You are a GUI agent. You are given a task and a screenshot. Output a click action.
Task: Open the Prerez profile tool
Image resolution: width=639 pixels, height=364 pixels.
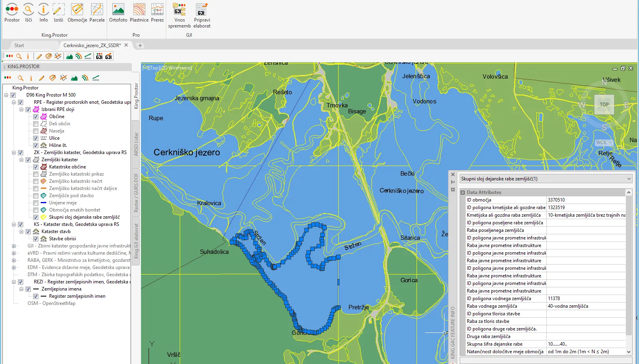click(x=157, y=10)
